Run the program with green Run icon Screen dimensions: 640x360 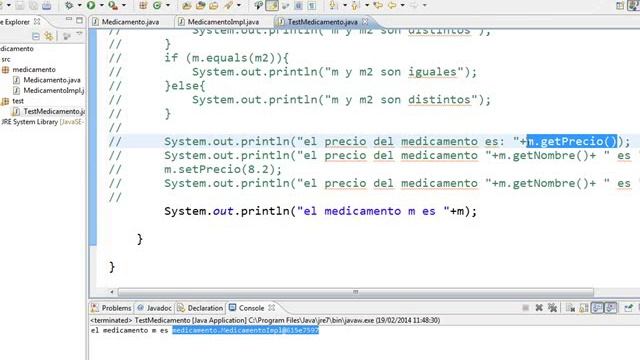point(91,5)
